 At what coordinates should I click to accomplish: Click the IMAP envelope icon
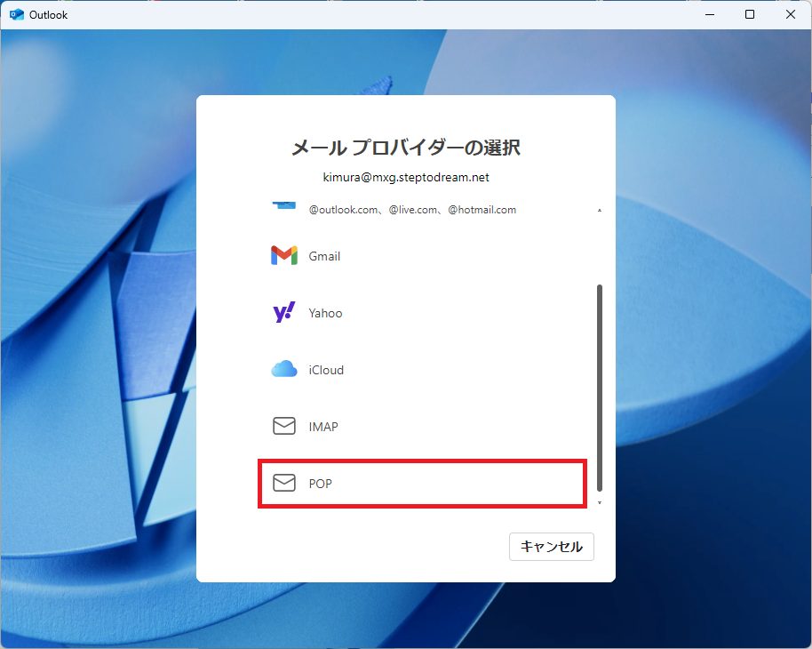coord(283,426)
